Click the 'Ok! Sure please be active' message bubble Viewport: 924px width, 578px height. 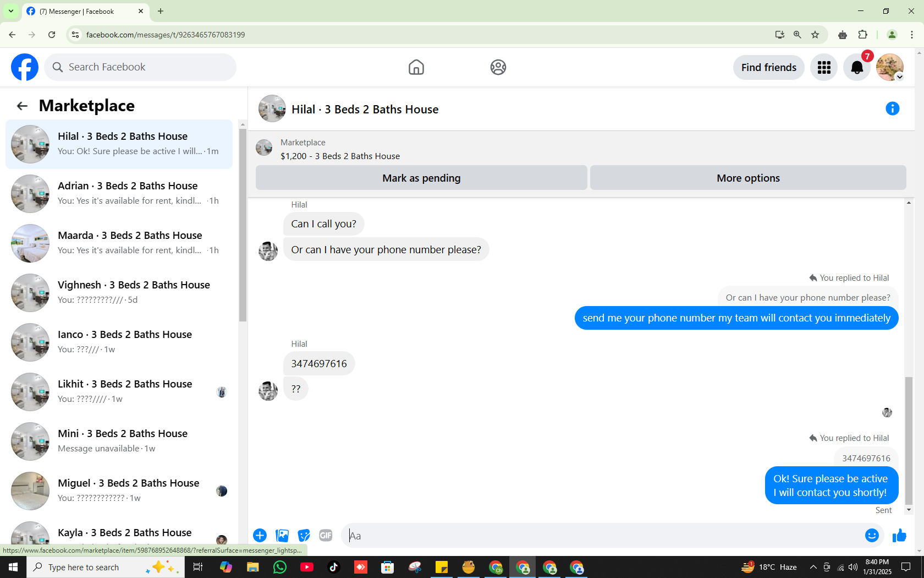[831, 486]
